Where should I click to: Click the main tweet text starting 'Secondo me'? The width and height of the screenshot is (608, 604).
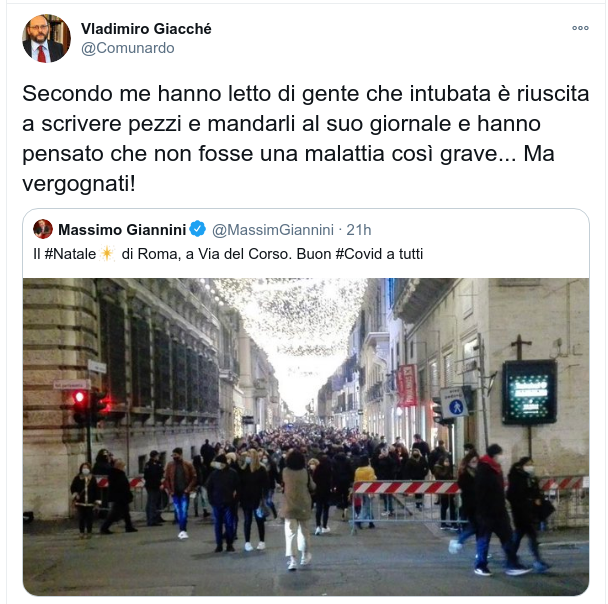pyautogui.click(x=306, y=138)
